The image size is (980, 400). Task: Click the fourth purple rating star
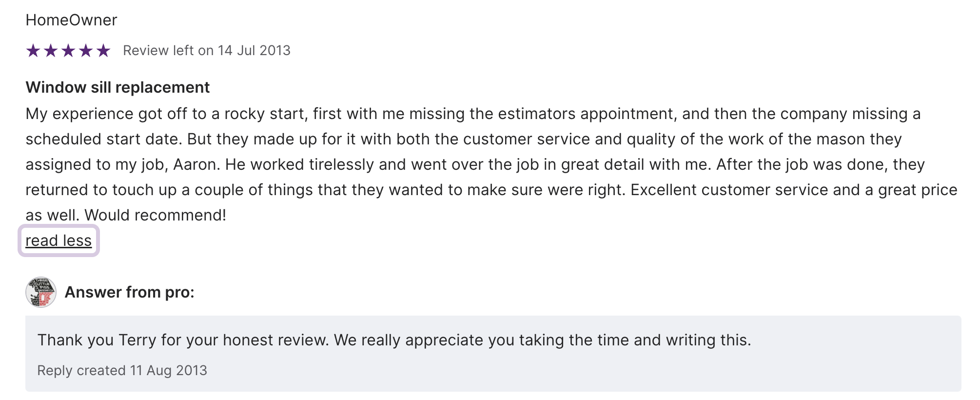click(86, 51)
